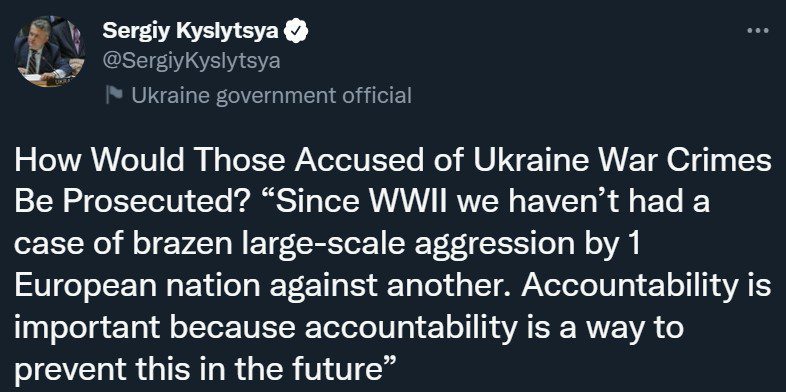This screenshot has height=392, width=786.
Task: Open the more options three-dot menu
Action: click(x=757, y=31)
